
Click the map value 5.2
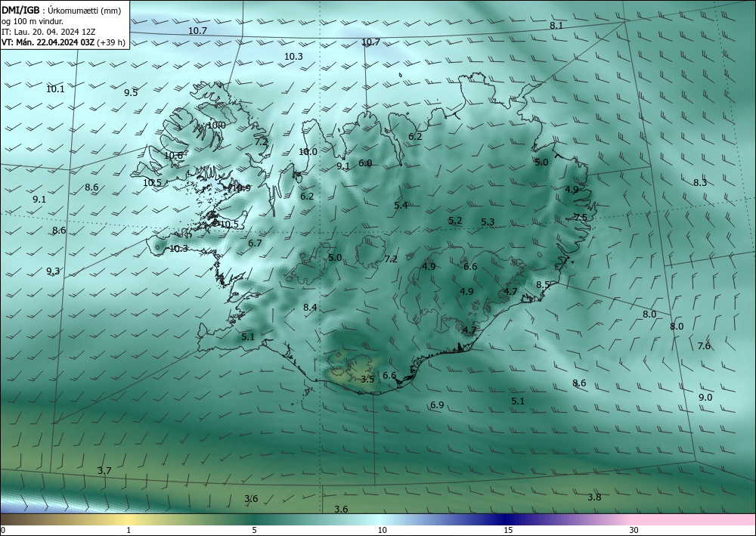click(x=455, y=220)
